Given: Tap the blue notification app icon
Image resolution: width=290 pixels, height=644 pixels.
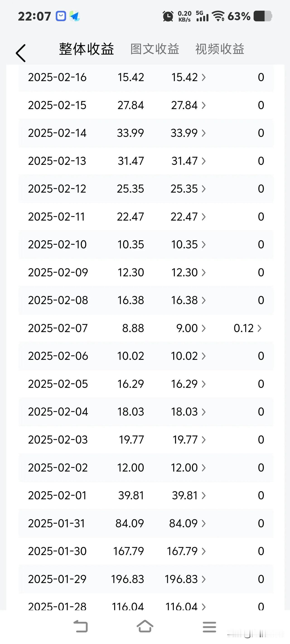Looking at the screenshot, I should tap(61, 16).
